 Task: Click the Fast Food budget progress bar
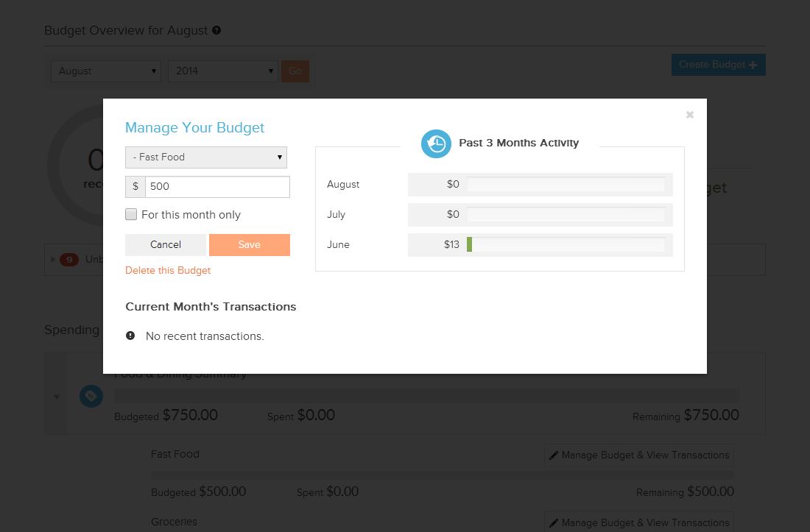tap(443, 475)
